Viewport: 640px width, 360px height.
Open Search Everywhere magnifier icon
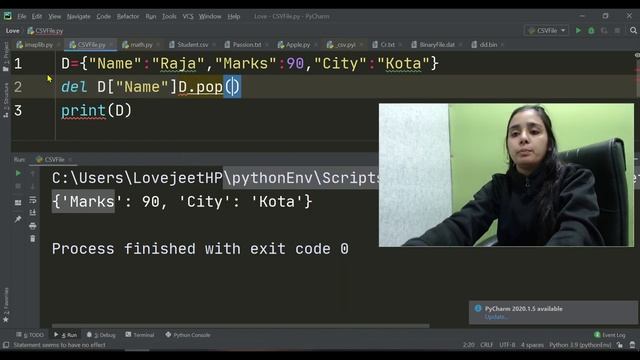[x=633, y=31]
